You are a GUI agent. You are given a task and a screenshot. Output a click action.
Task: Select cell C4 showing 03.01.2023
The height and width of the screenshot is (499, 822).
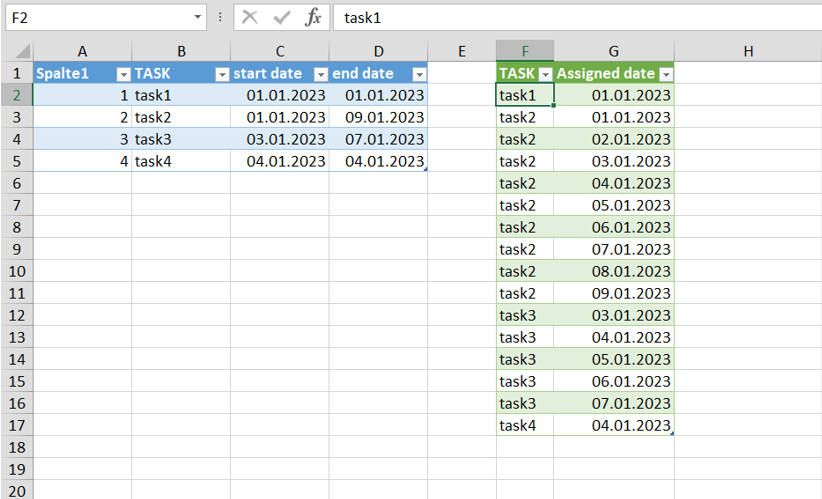[280, 139]
